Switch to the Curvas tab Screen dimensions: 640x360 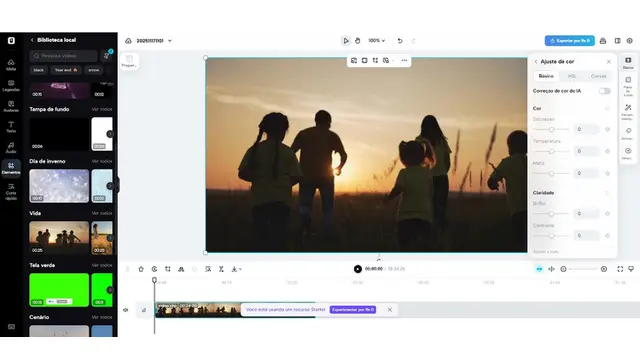[598, 76]
